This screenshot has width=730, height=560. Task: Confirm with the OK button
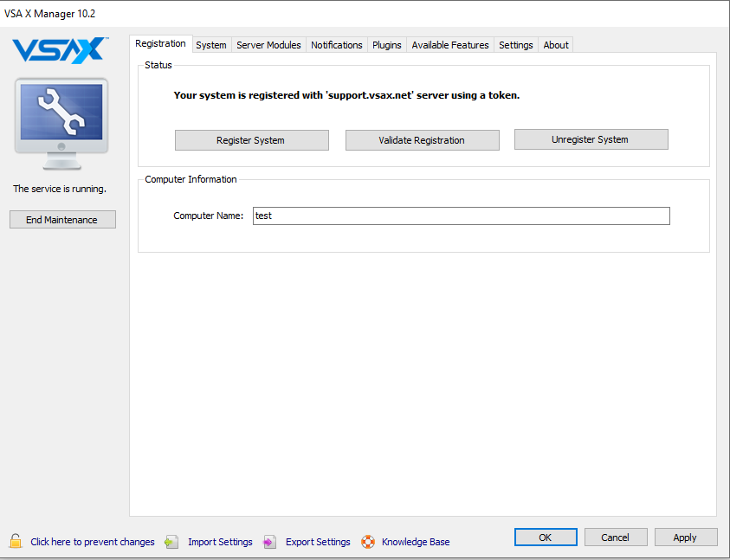[546, 537]
